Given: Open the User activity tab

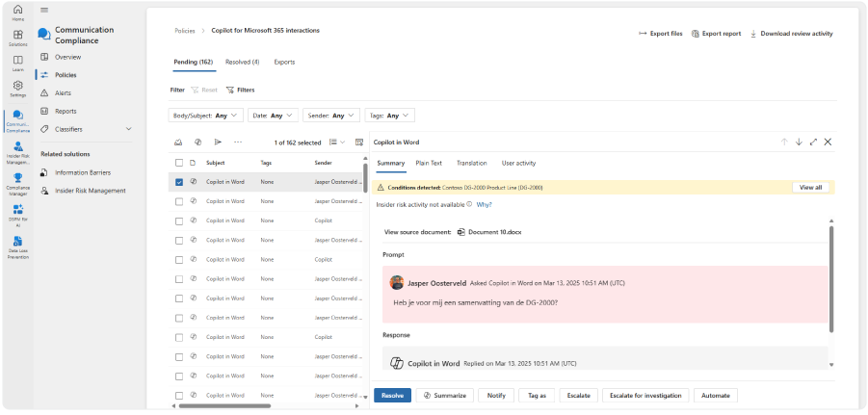Looking at the screenshot, I should [x=518, y=164].
